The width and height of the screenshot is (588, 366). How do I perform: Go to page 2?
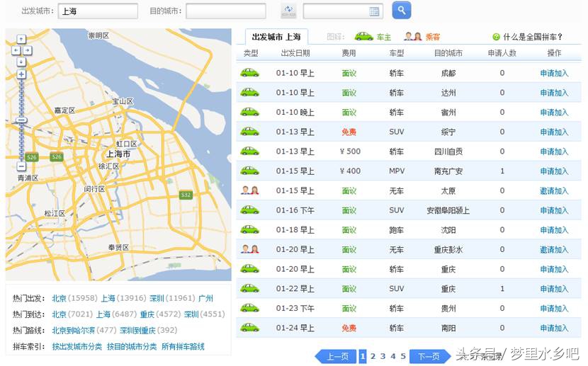373,356
